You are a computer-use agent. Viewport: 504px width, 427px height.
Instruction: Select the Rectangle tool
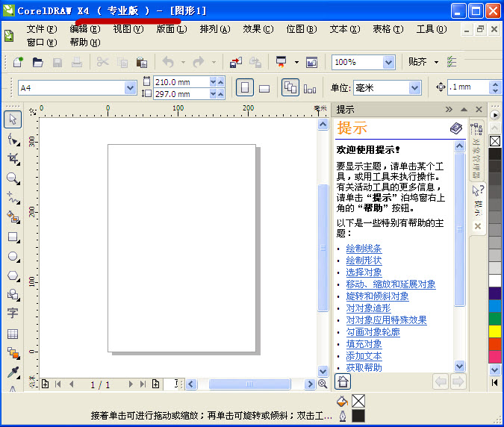(13, 237)
